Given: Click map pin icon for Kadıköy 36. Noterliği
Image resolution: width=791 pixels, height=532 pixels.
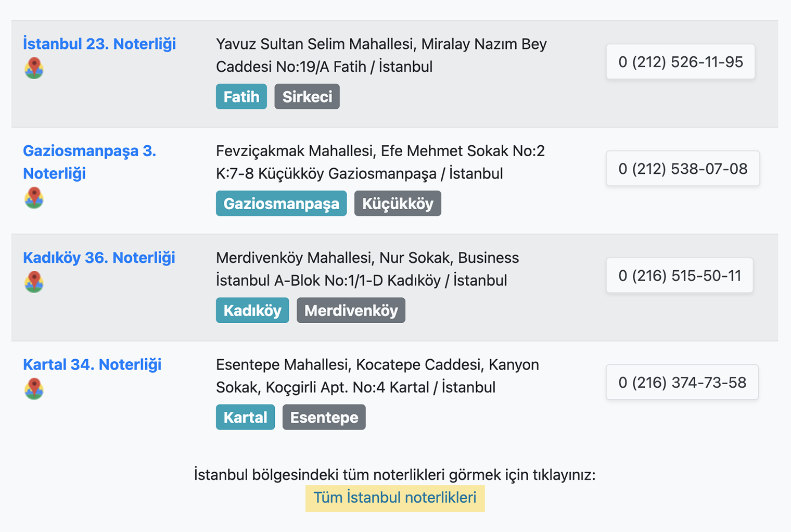Looking at the screenshot, I should coord(34,282).
